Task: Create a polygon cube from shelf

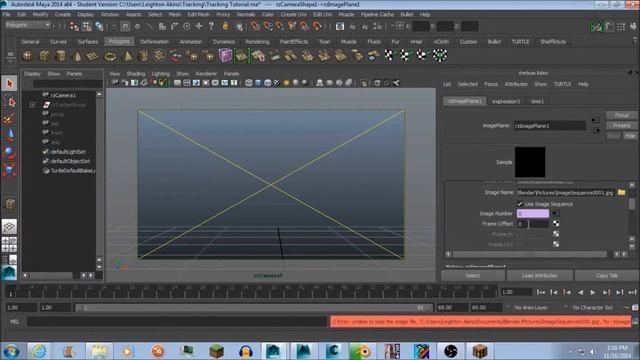Action: (44, 56)
